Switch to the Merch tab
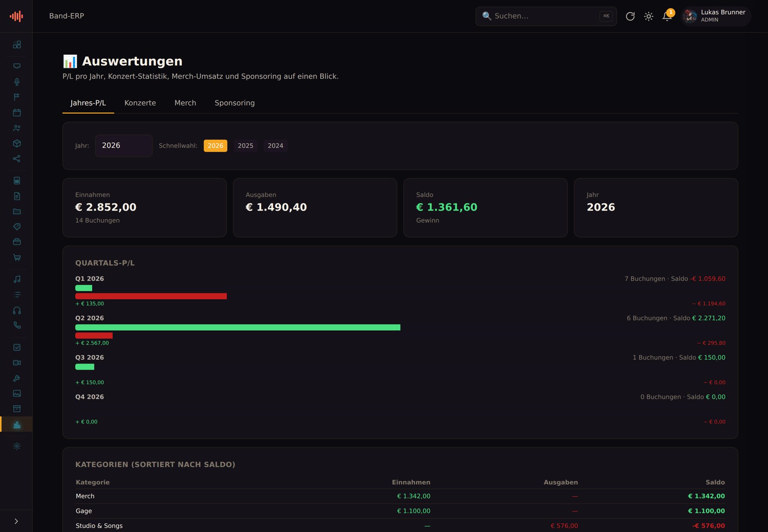The height and width of the screenshot is (532, 768). click(185, 103)
